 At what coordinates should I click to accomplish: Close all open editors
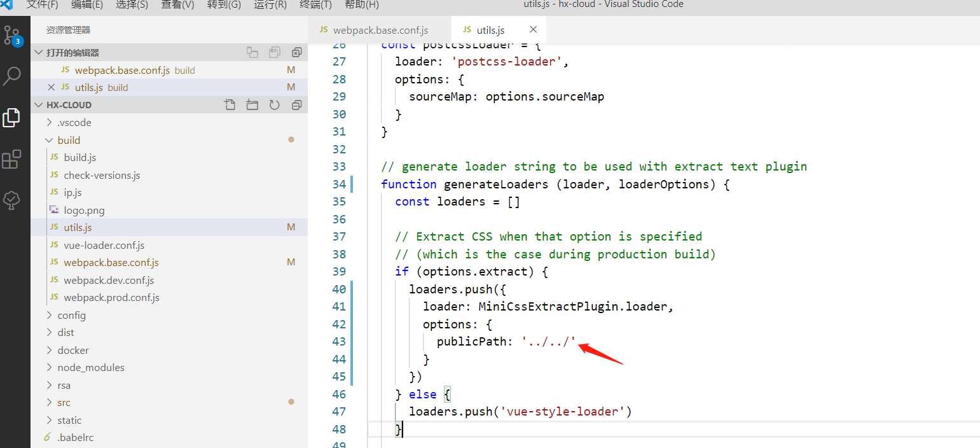coord(296,52)
